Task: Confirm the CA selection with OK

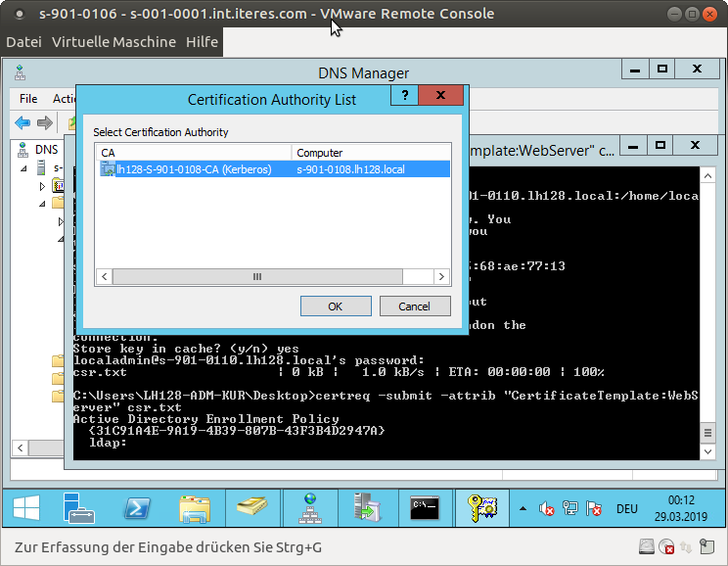Action: pos(336,307)
